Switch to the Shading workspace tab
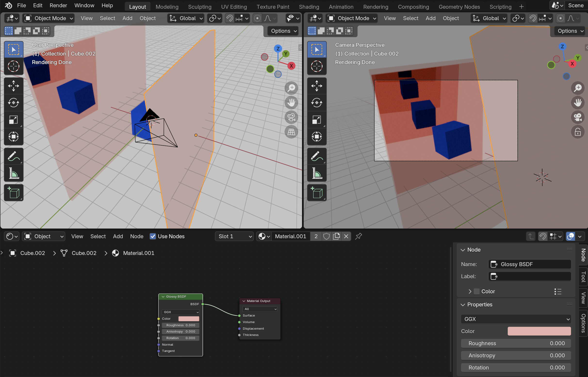The width and height of the screenshot is (588, 377). 309,7
